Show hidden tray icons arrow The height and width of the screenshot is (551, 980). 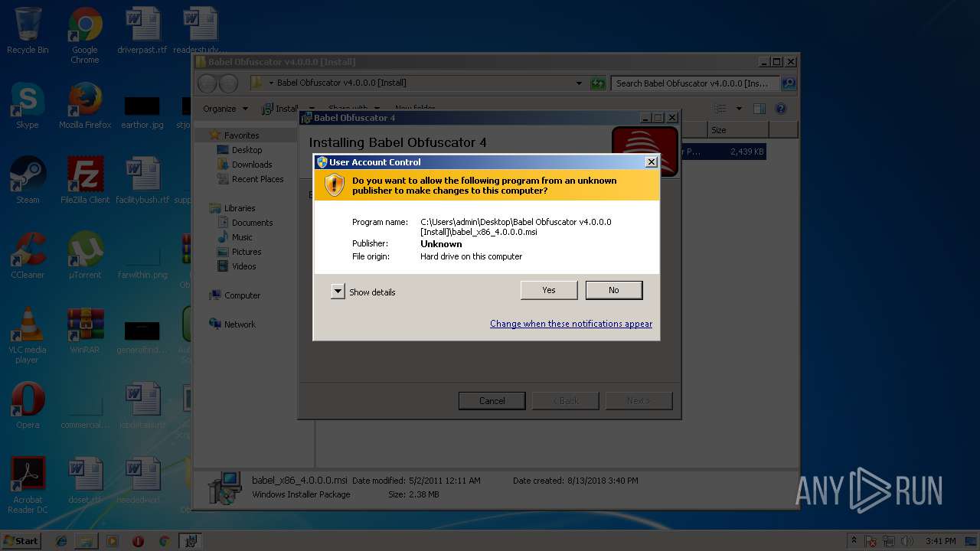click(854, 541)
